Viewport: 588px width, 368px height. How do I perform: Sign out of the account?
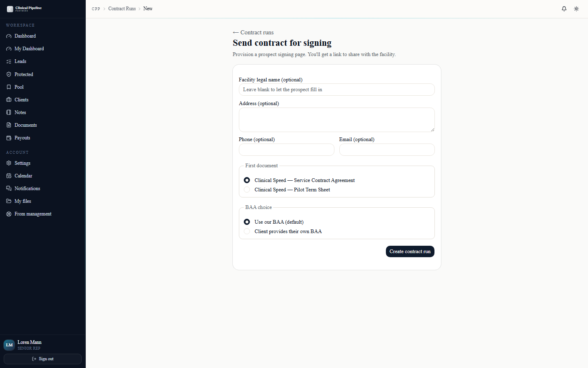point(43,359)
